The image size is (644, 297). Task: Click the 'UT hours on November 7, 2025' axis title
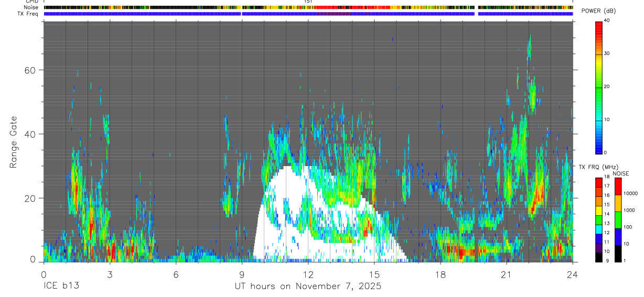pyautogui.click(x=308, y=287)
